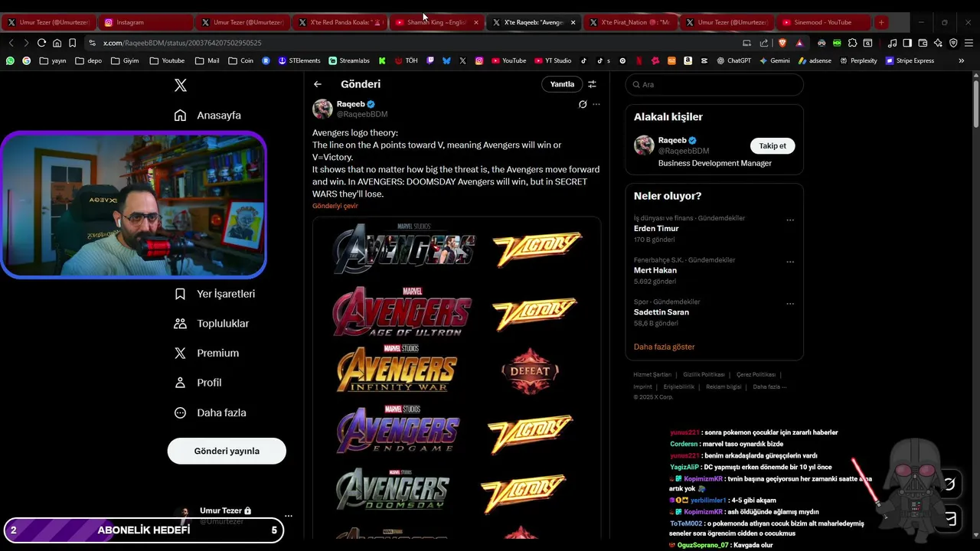Open the Hizmet Şartları footer link
Screen dimensions: 980x551
click(x=652, y=375)
